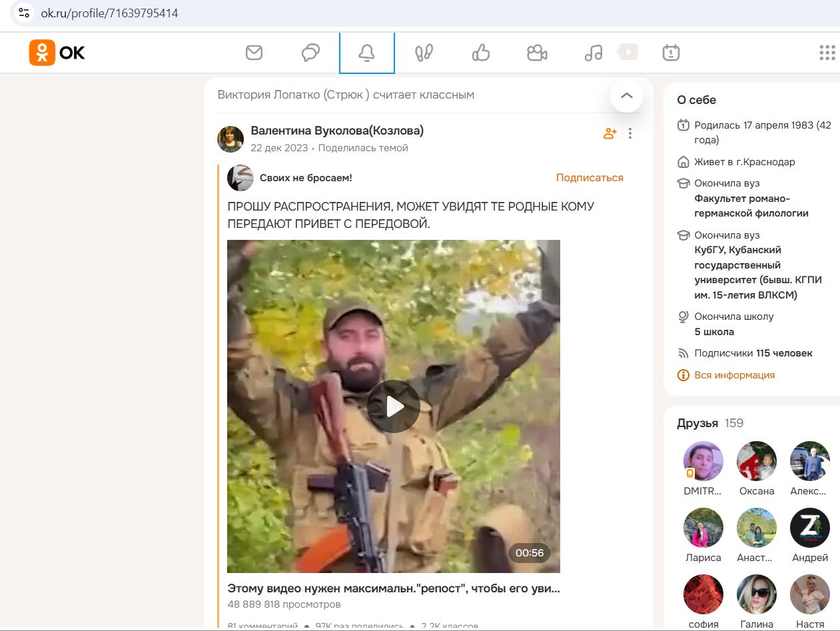Click the OK logo to go home
This screenshot has height=631, width=840.
(57, 53)
